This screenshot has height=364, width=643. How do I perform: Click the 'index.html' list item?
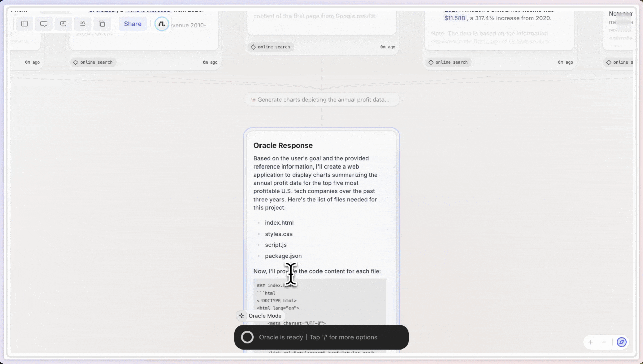pos(279,223)
